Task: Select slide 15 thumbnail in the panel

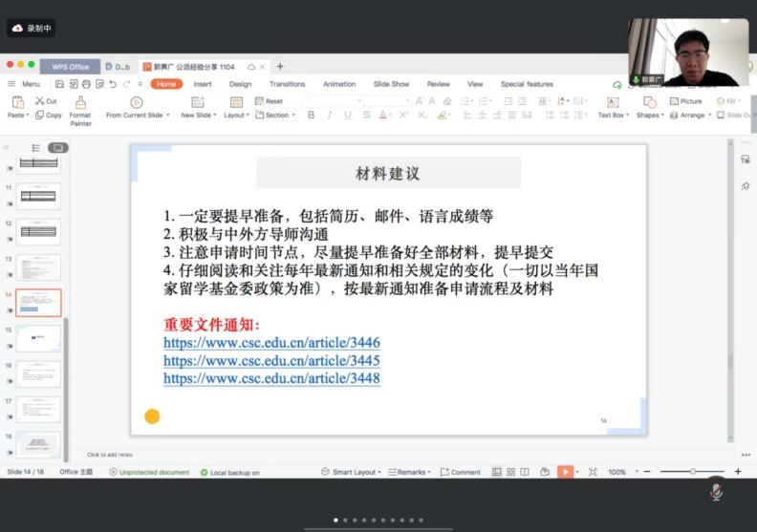Action: point(38,338)
